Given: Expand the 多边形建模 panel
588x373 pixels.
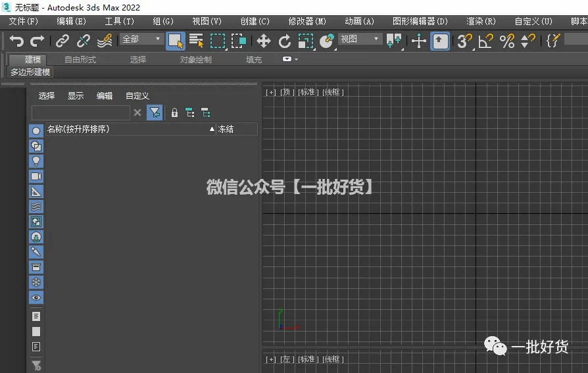Looking at the screenshot, I should click(30, 72).
